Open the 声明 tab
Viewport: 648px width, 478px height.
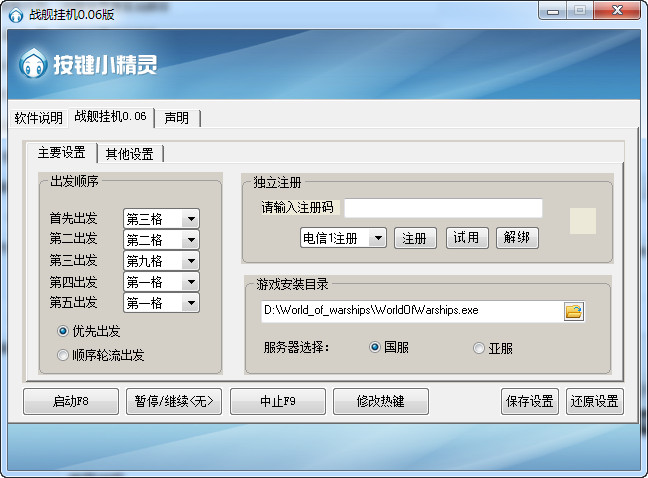pos(176,118)
